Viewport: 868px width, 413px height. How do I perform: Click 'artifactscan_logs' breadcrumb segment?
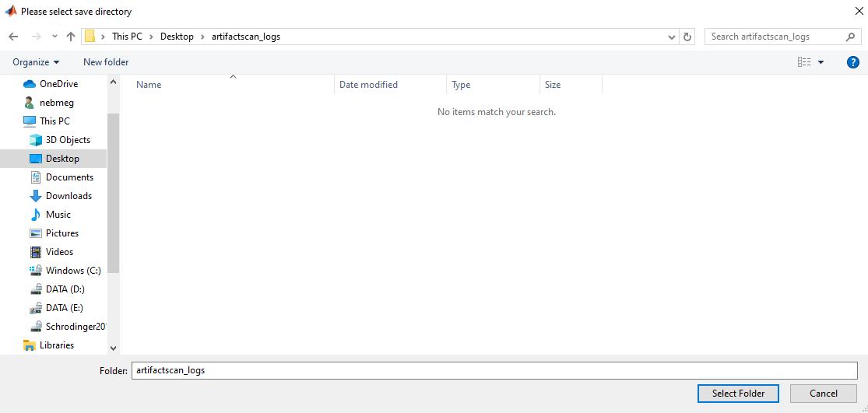point(246,37)
